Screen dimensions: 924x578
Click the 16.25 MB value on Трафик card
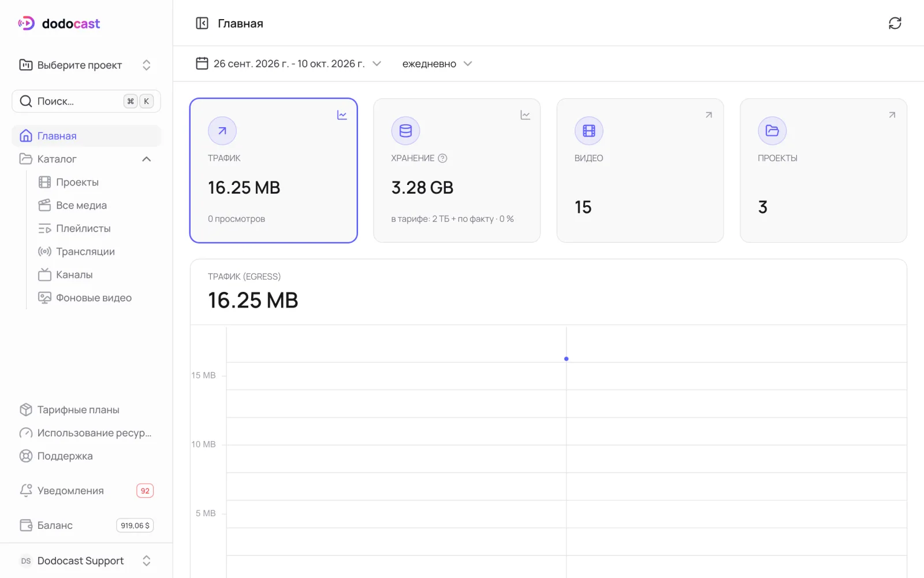tap(244, 188)
